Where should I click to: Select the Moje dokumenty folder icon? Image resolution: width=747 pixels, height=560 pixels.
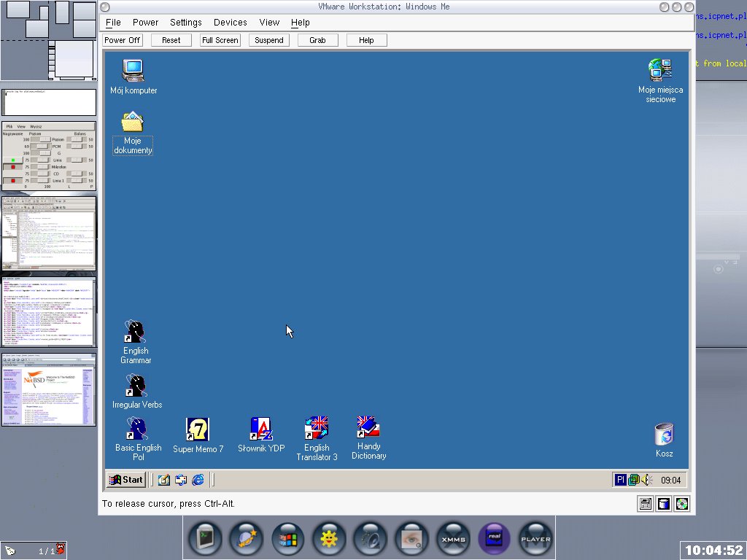click(x=133, y=133)
